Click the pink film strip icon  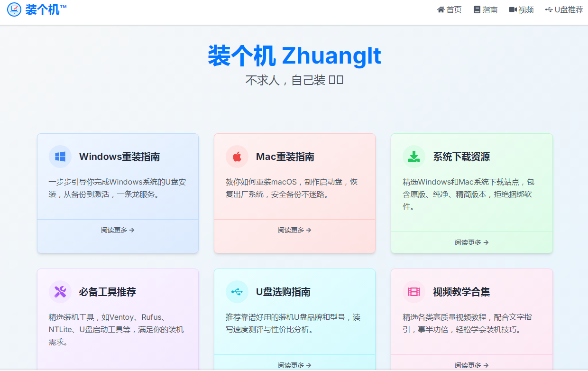414,292
